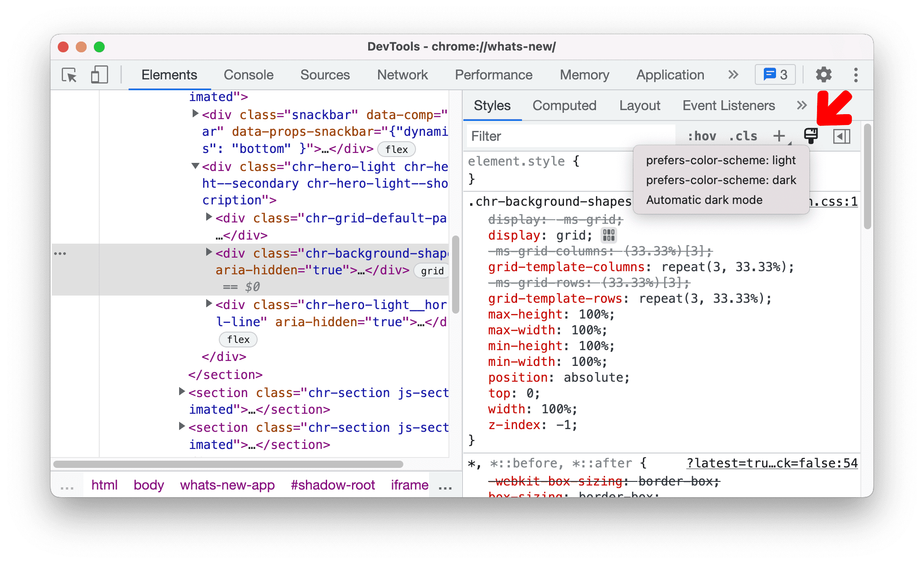The width and height of the screenshot is (924, 564).
Task: Click the element inspector icon
Action: [69, 74]
